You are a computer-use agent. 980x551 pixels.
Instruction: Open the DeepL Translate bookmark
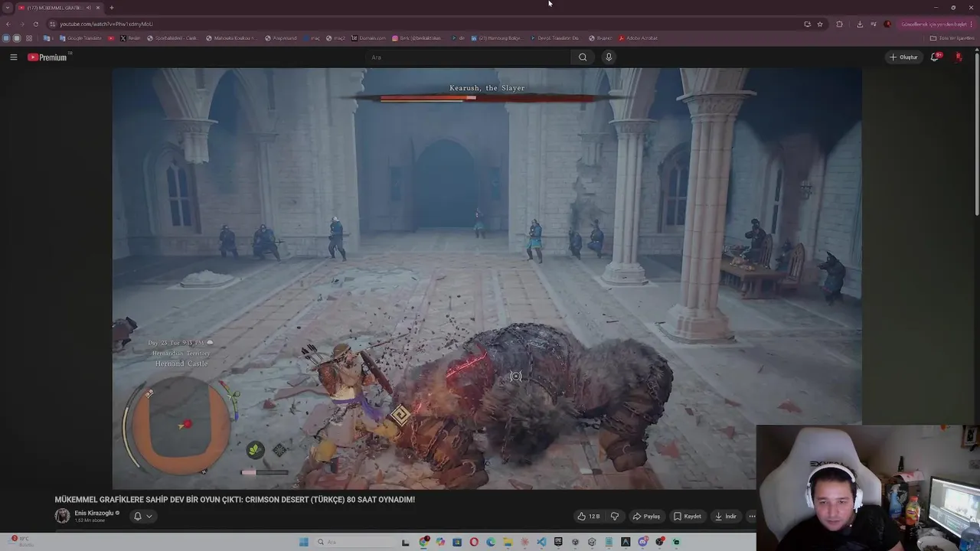(554, 38)
